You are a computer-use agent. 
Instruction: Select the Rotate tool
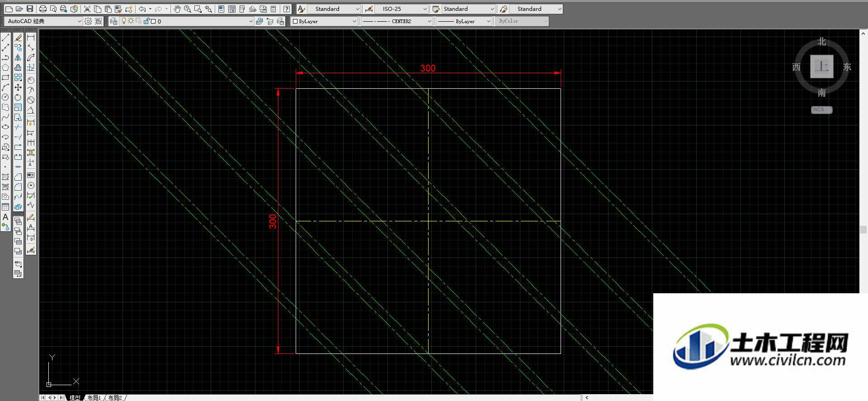coord(18,97)
